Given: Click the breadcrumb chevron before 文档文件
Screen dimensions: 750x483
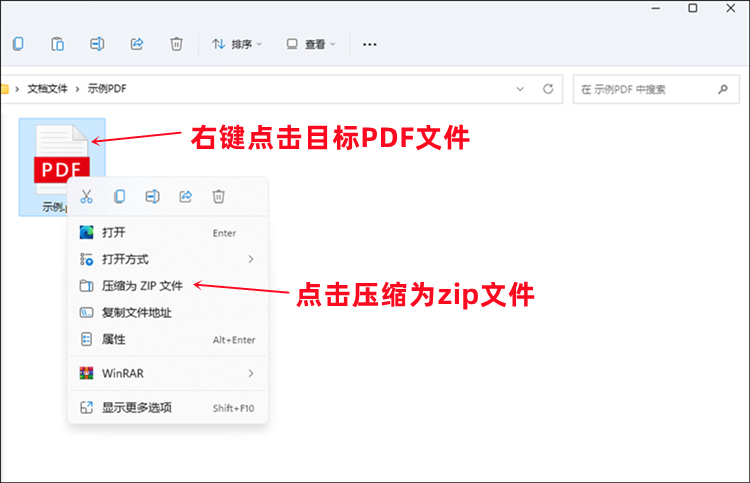Looking at the screenshot, I should [x=17, y=89].
